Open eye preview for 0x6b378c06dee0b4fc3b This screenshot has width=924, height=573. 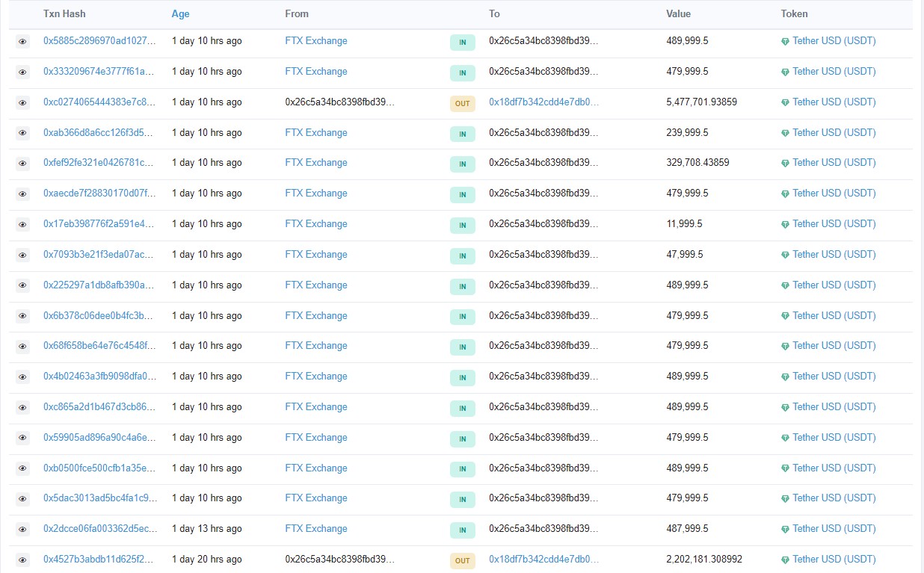pos(22,317)
